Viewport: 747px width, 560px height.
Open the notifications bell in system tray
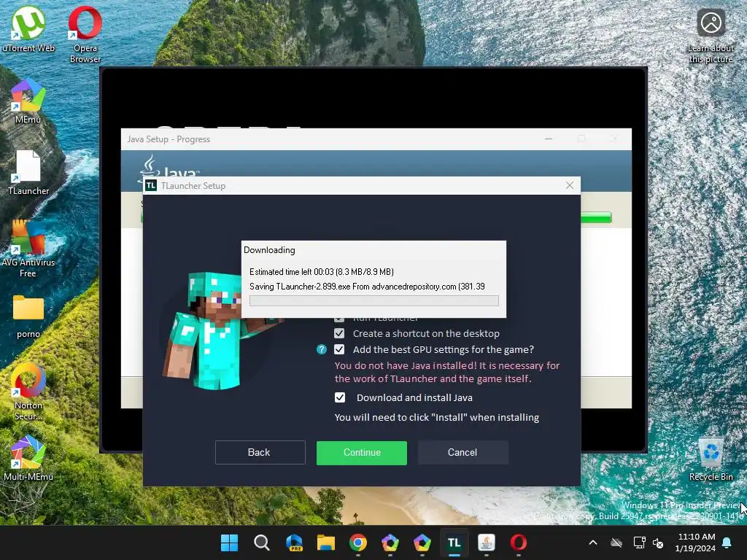(x=727, y=542)
